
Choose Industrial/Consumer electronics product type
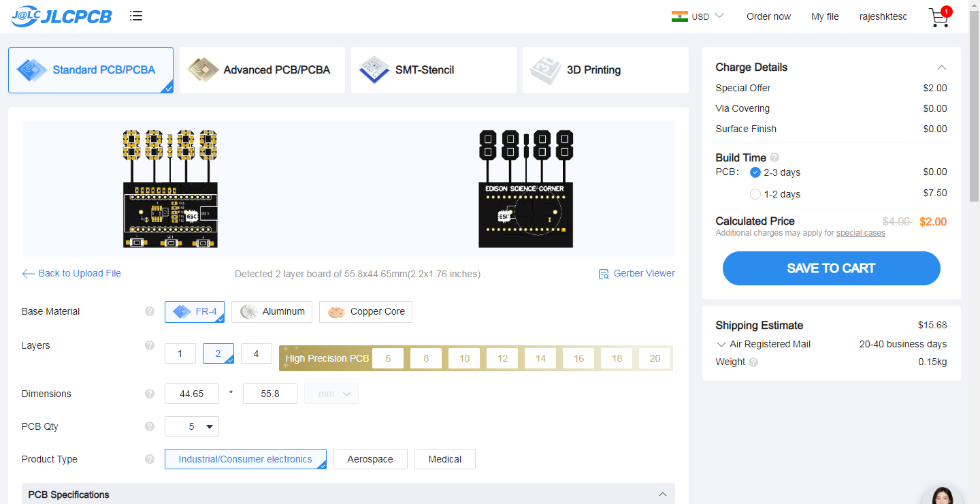246,459
